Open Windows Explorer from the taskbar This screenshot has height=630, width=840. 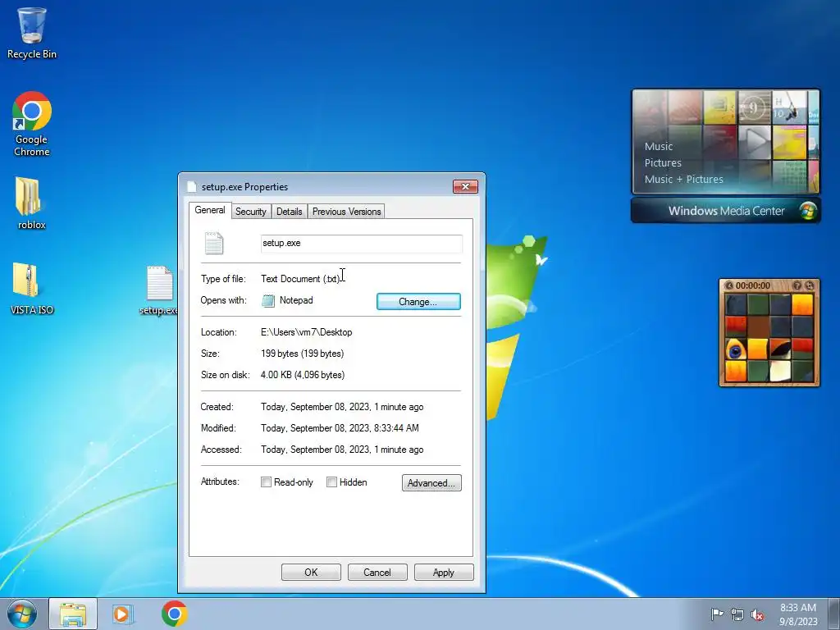pos(73,614)
